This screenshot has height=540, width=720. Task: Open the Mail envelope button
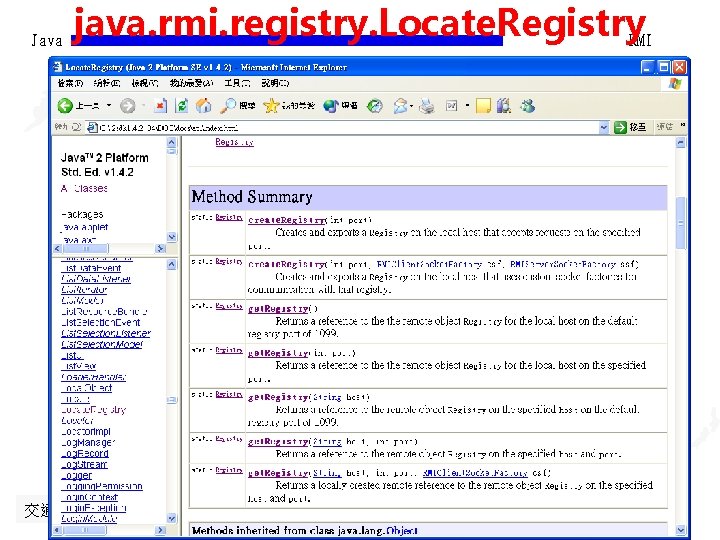tap(400, 106)
